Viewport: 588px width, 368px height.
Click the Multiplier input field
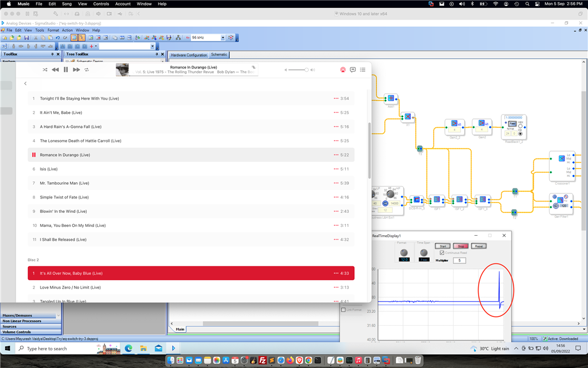(459, 260)
